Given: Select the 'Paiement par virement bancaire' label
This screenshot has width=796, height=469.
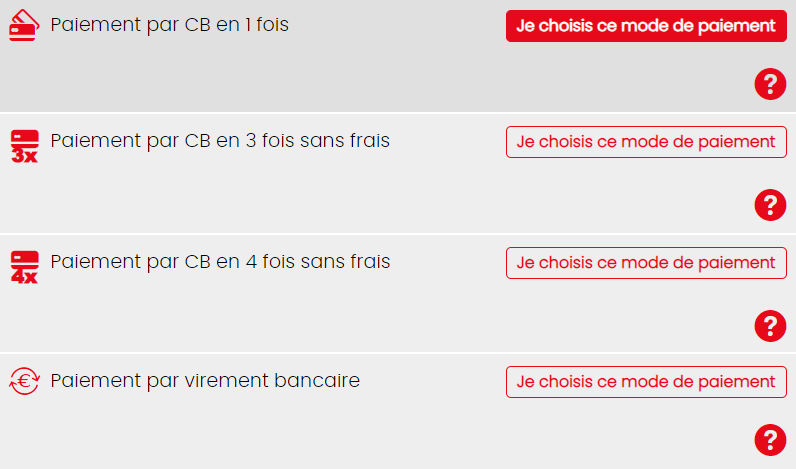Looking at the screenshot, I should coord(205,381).
